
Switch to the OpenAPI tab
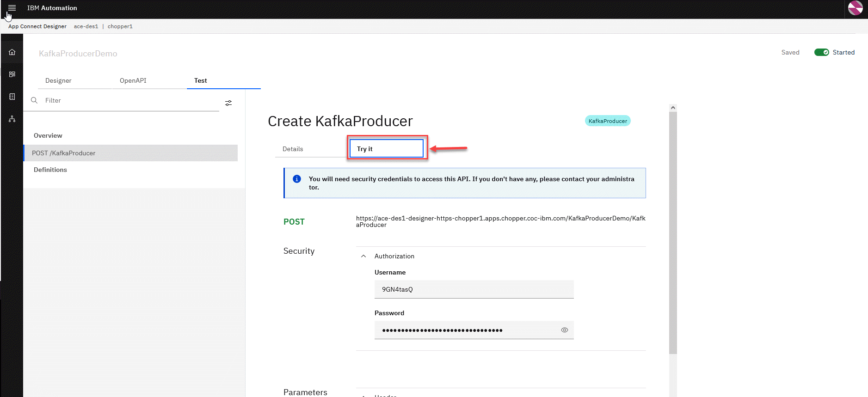click(133, 80)
